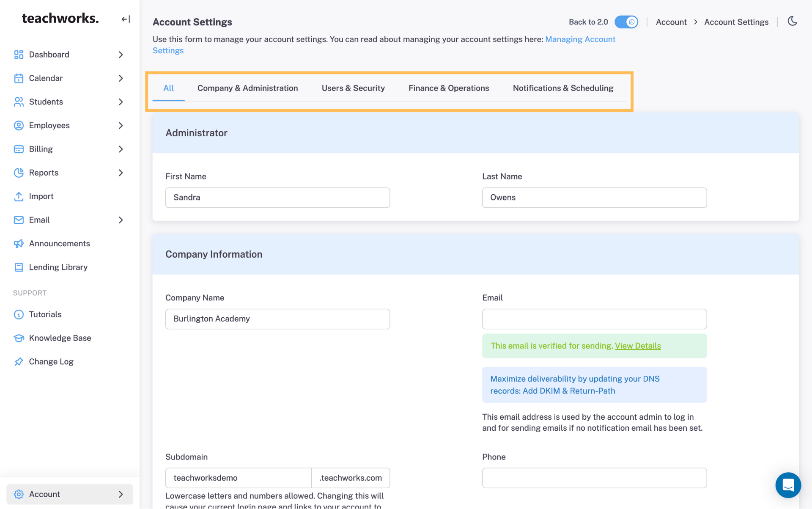Expand the Reports menu chevron

coord(121,173)
